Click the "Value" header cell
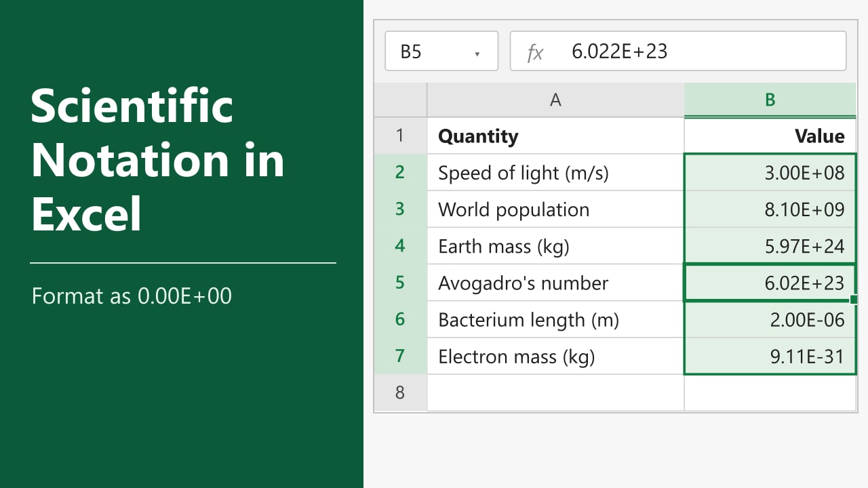 click(x=770, y=136)
